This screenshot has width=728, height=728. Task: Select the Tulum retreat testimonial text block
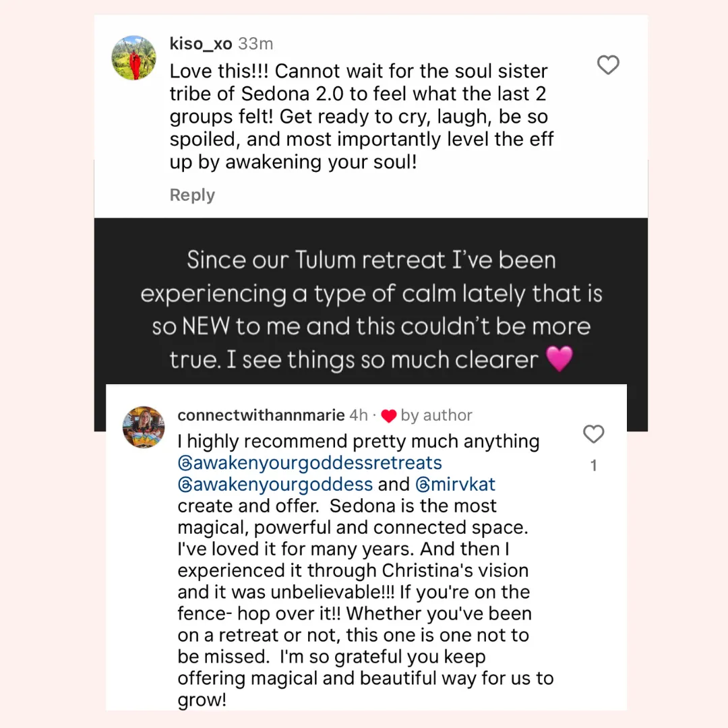[x=371, y=309]
